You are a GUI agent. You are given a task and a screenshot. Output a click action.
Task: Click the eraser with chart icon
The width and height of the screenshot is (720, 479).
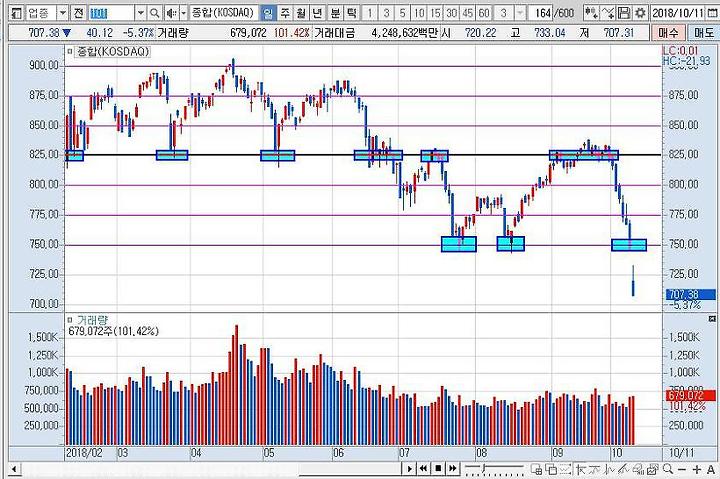[638, 469]
